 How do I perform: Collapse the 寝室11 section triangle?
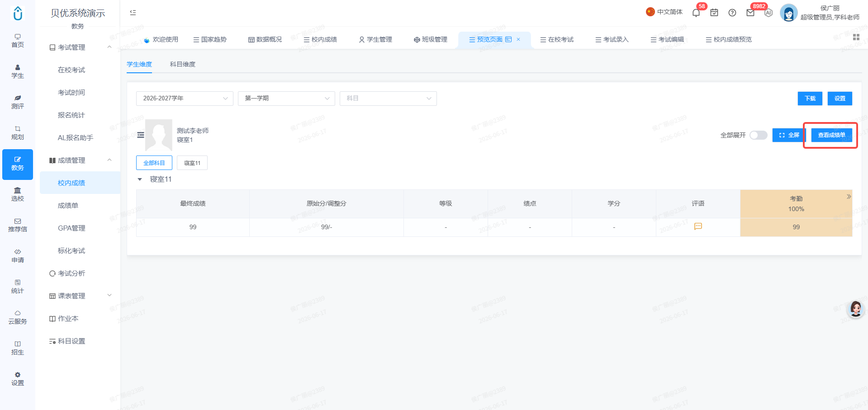tap(140, 179)
